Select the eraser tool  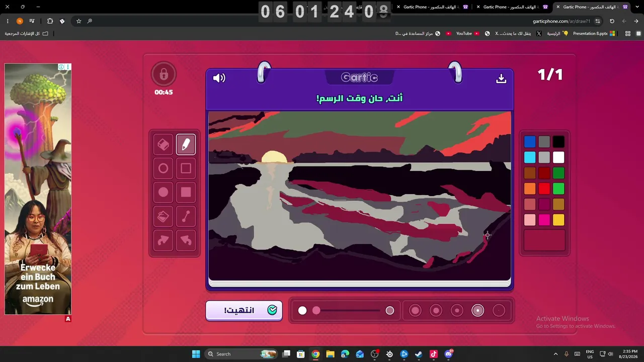163,145
